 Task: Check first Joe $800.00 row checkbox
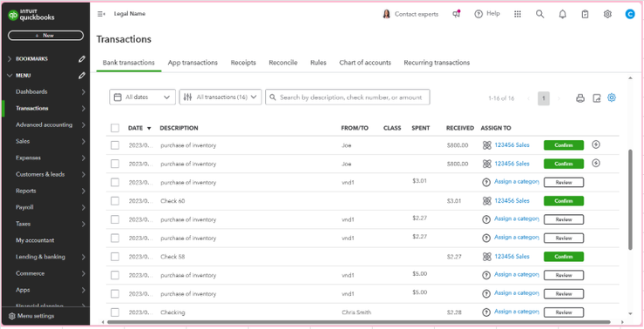point(115,145)
